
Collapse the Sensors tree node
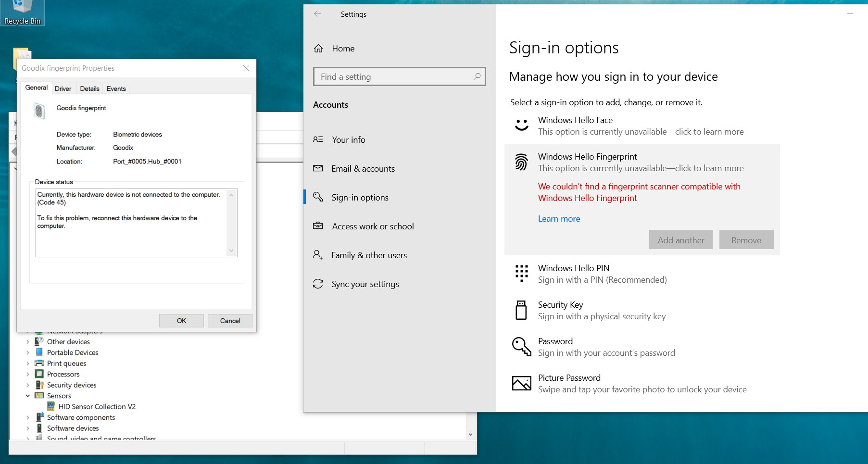pyautogui.click(x=28, y=396)
